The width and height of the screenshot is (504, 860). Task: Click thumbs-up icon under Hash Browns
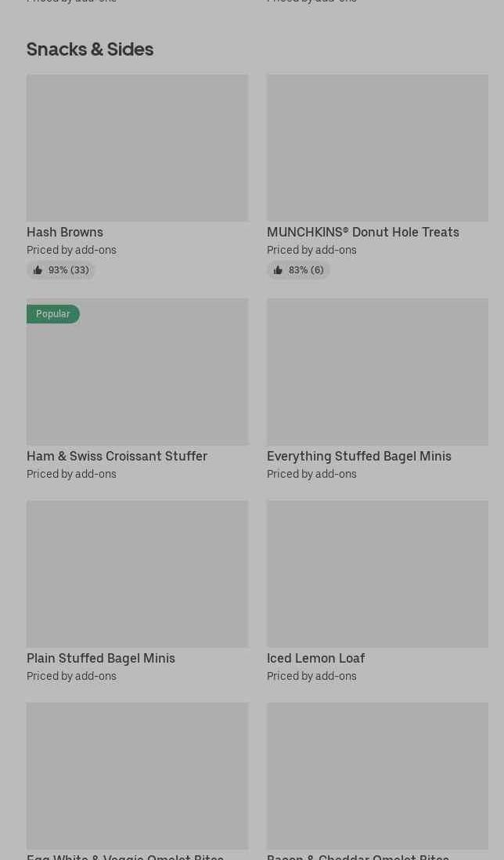(38, 270)
